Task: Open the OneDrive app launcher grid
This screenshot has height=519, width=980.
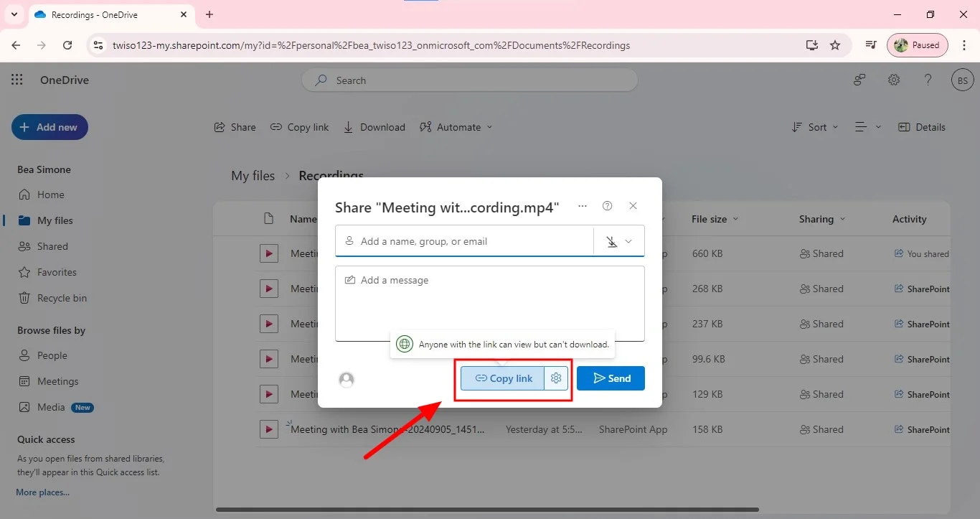Action: click(x=17, y=80)
